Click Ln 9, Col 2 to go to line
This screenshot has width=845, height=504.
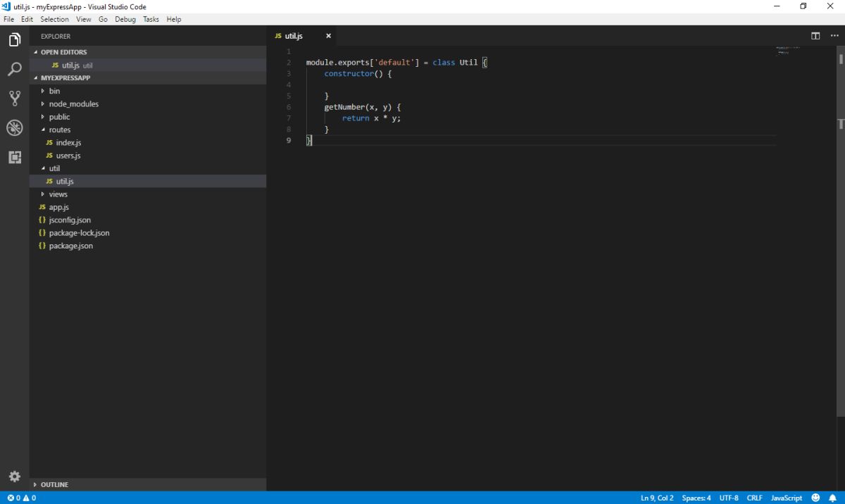tap(657, 498)
